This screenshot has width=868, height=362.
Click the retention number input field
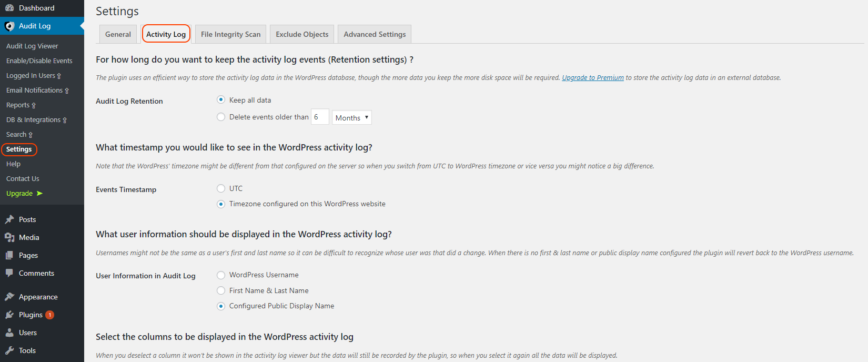tap(320, 117)
